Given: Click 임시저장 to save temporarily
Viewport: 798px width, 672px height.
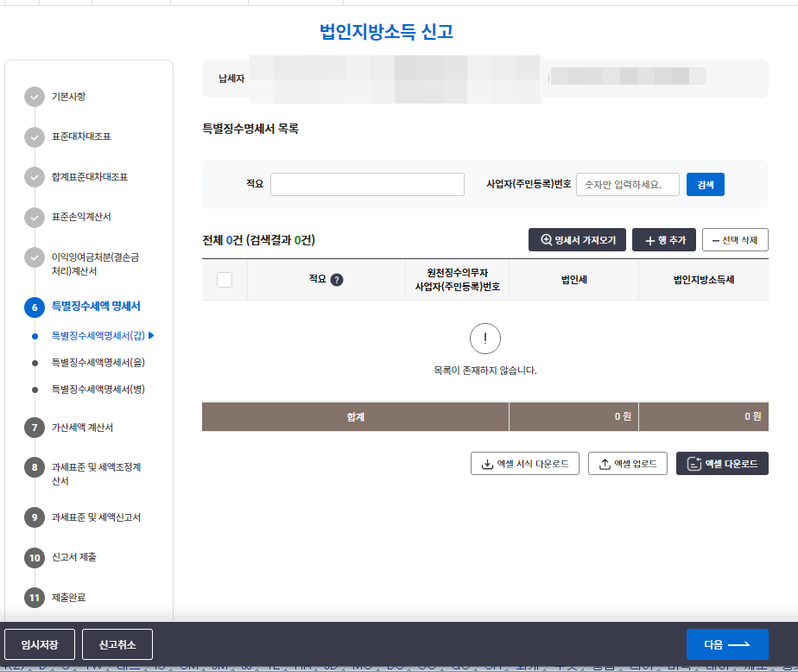Looking at the screenshot, I should click(x=39, y=643).
